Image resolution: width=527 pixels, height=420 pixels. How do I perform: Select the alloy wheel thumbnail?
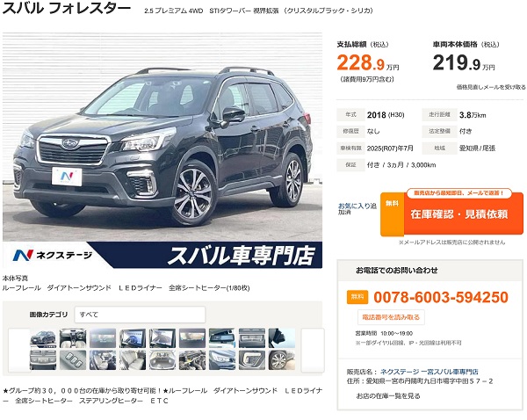tap(282, 360)
